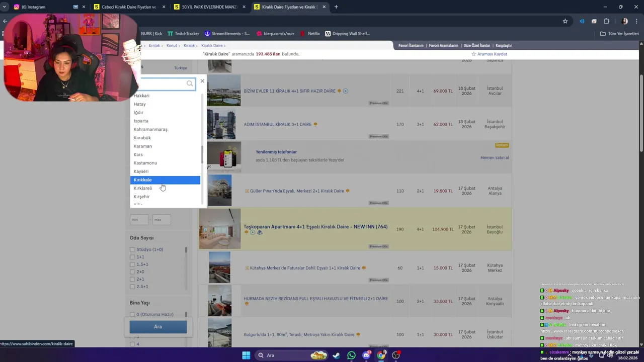Screen dimensions: 644x362
Task: Bookmark this page with the star icon
Action: [x=565, y=21]
